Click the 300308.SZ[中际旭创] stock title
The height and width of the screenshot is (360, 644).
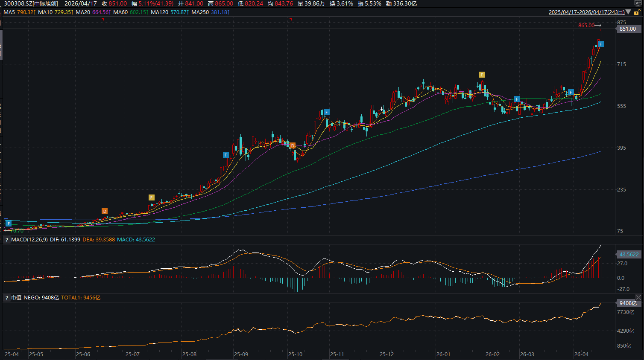click(31, 3)
